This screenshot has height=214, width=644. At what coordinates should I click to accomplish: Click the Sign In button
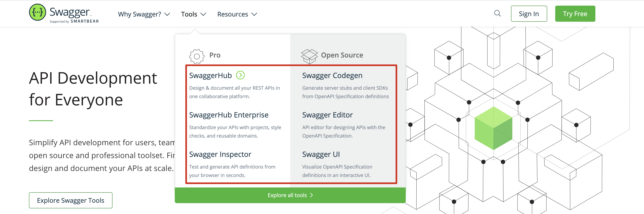tap(529, 13)
